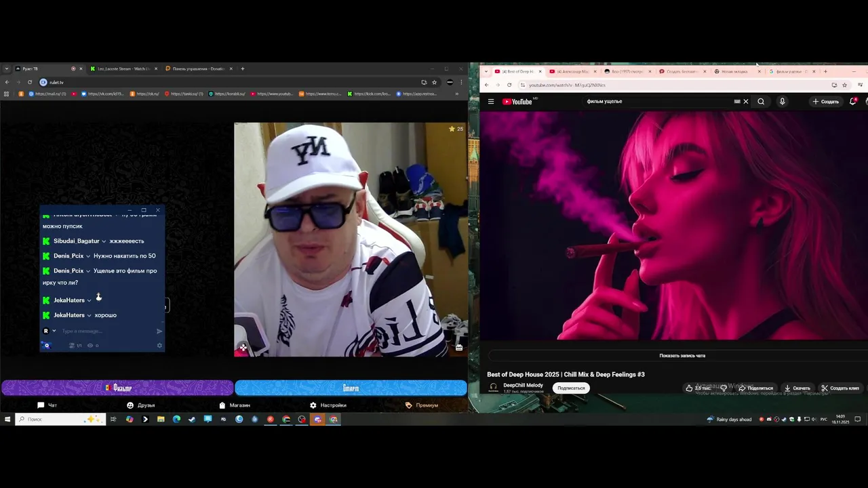868x488 pixels.
Task: Click Поделиться under the video
Action: coord(755,388)
